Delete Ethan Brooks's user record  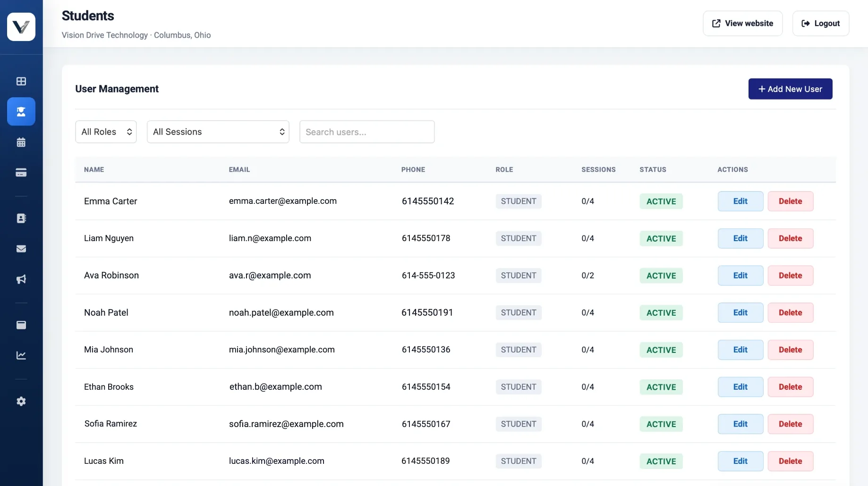790,387
